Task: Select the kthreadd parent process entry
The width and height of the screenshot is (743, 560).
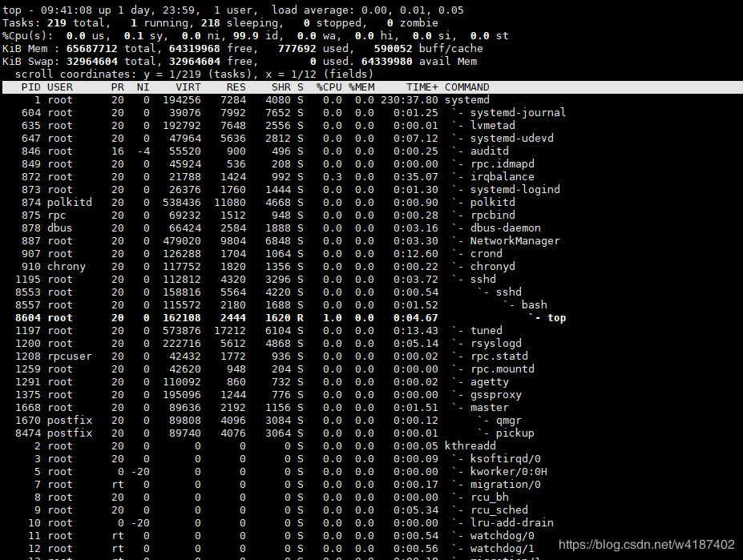Action: pyautogui.click(x=470, y=446)
